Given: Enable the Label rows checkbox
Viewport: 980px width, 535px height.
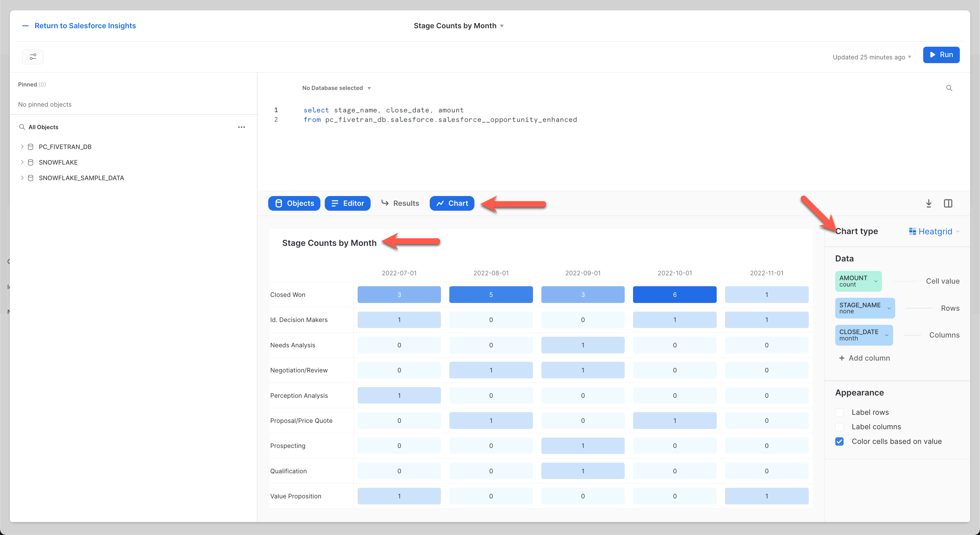Looking at the screenshot, I should pyautogui.click(x=839, y=412).
